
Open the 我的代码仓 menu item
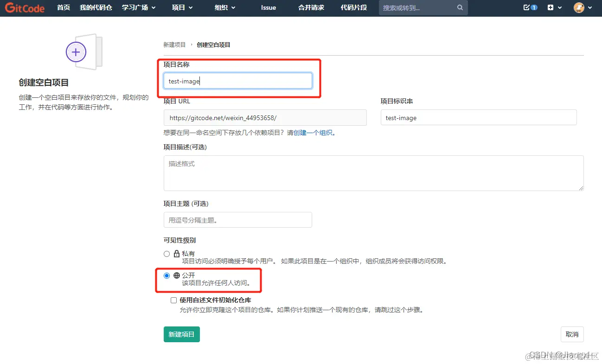click(96, 7)
